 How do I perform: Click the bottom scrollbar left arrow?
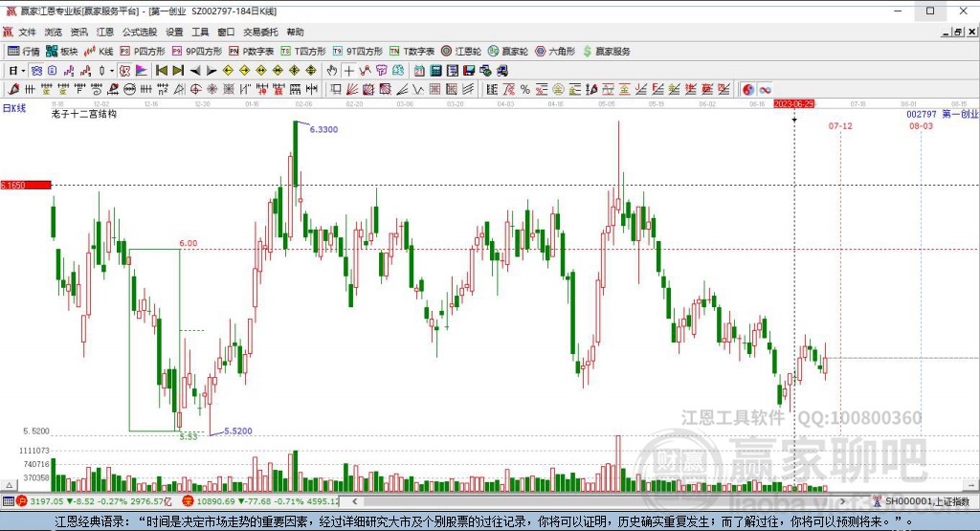click(354, 501)
